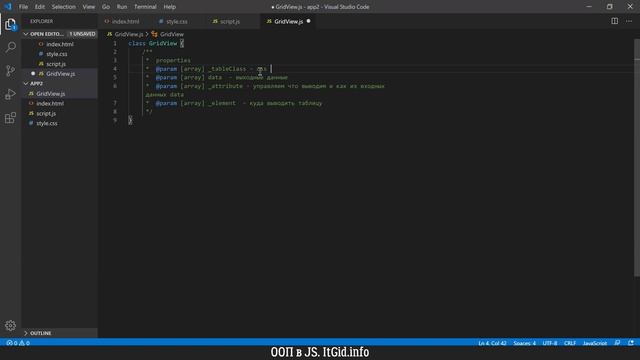Select style.css in Open Editors
The height and width of the screenshot is (360, 640).
coord(60,54)
